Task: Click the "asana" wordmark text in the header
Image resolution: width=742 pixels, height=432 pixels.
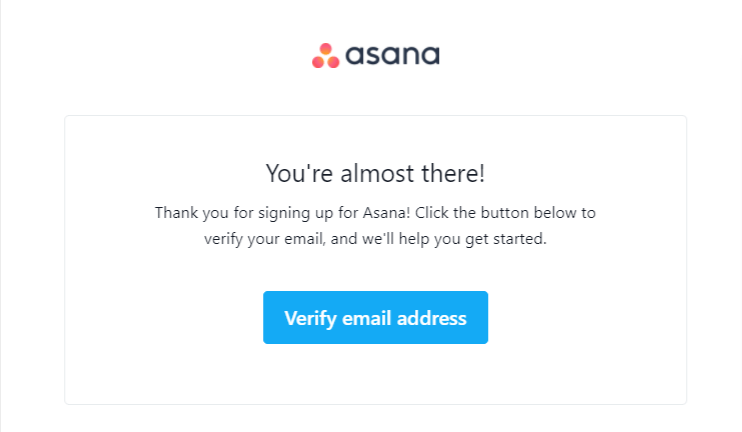Action: pos(393,55)
